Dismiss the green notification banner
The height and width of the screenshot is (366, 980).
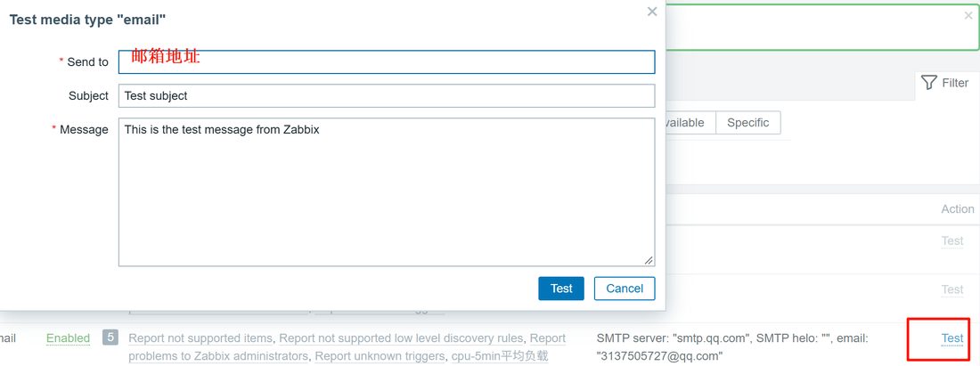[968, 16]
